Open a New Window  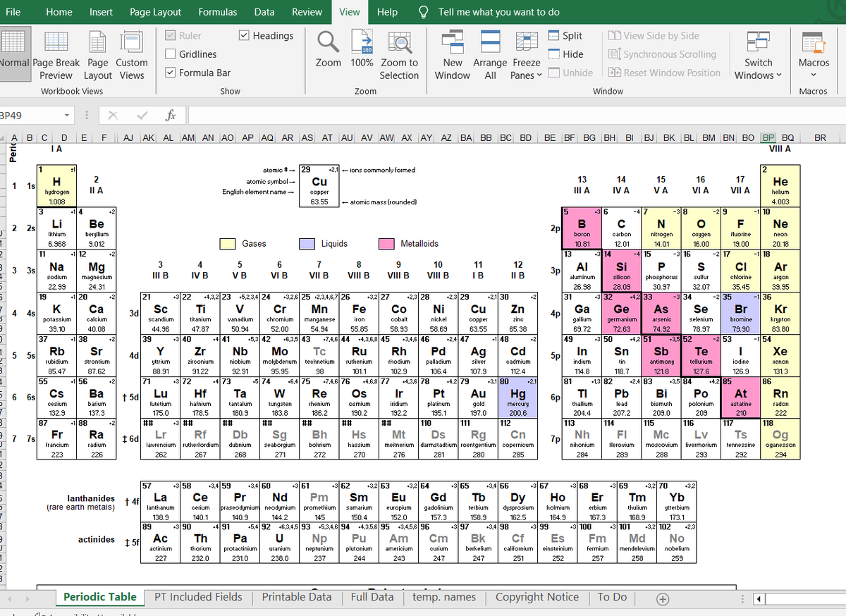(x=453, y=56)
